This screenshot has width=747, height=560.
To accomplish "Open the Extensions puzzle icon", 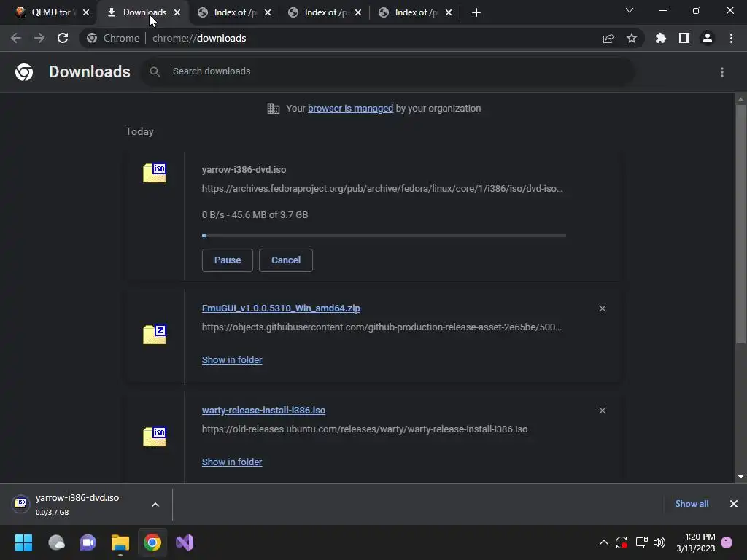I will pos(661,38).
